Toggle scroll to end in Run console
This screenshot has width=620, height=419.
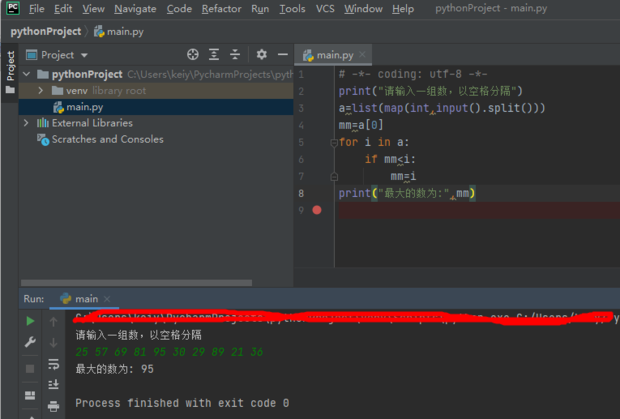(54, 385)
